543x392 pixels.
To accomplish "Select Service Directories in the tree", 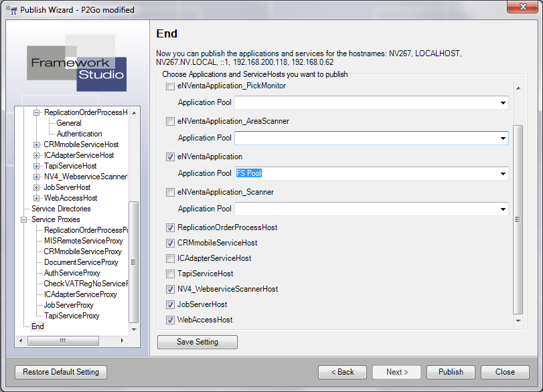I will point(61,209).
